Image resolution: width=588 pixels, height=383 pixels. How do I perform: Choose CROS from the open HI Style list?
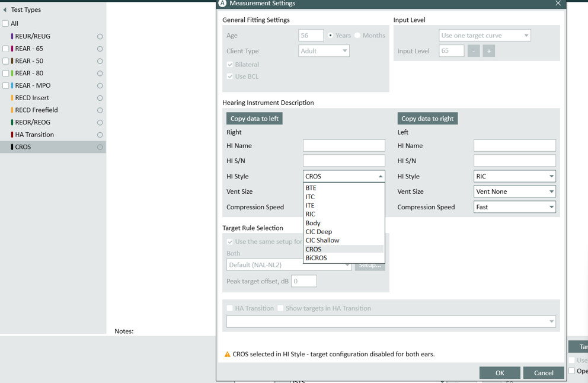(x=344, y=249)
